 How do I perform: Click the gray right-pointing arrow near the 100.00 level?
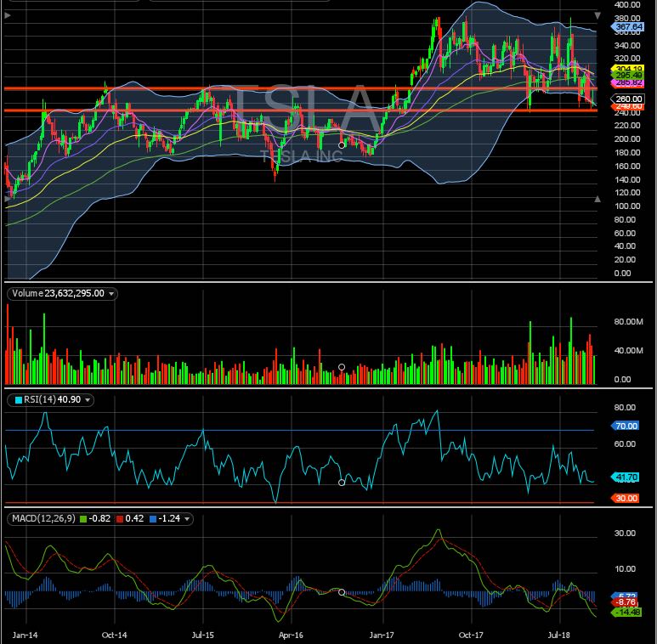pos(8,200)
